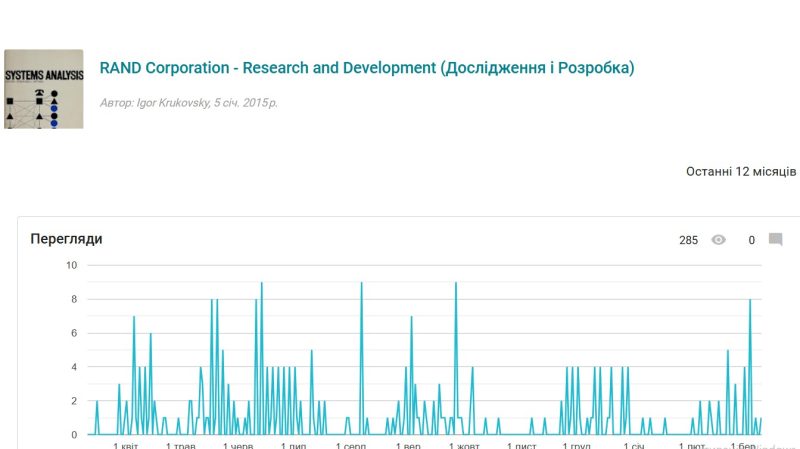Click the eye views icon

[718, 240]
